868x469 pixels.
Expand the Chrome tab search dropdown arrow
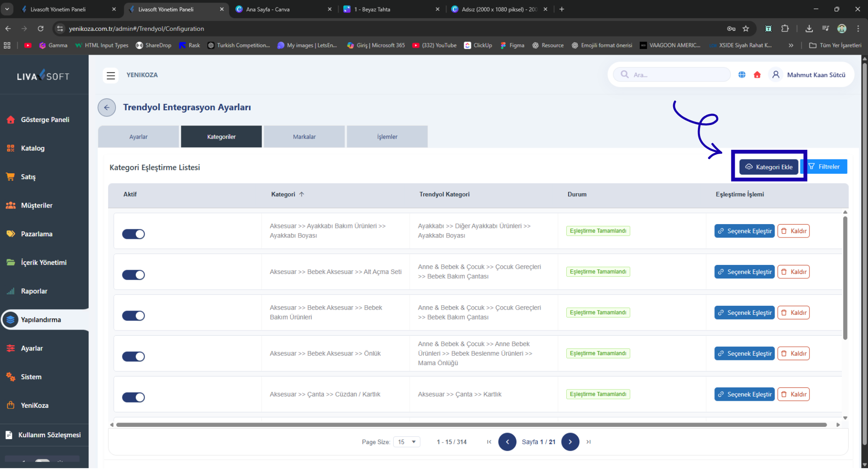[x=7, y=9]
